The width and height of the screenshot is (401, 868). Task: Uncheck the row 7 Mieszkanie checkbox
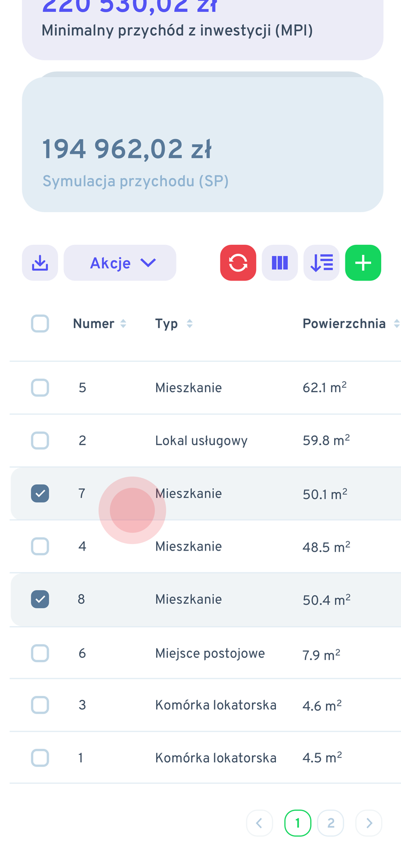point(40,493)
